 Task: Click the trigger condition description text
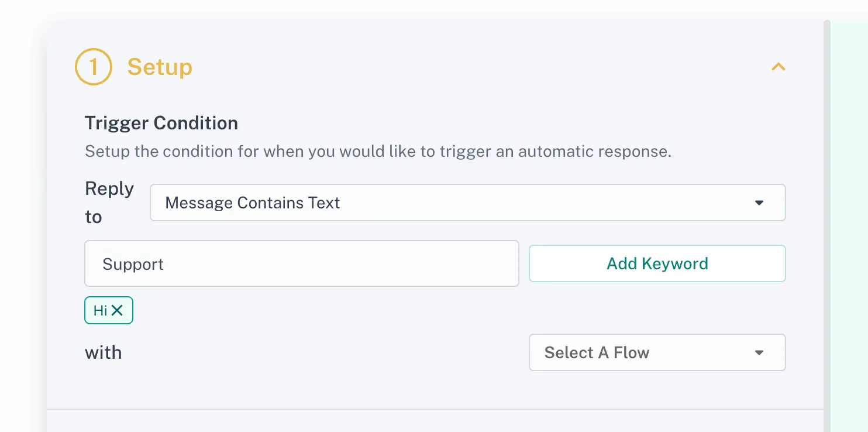click(378, 152)
